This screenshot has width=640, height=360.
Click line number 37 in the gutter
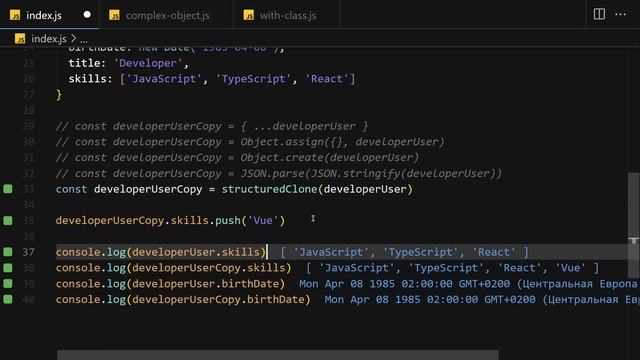pos(28,252)
